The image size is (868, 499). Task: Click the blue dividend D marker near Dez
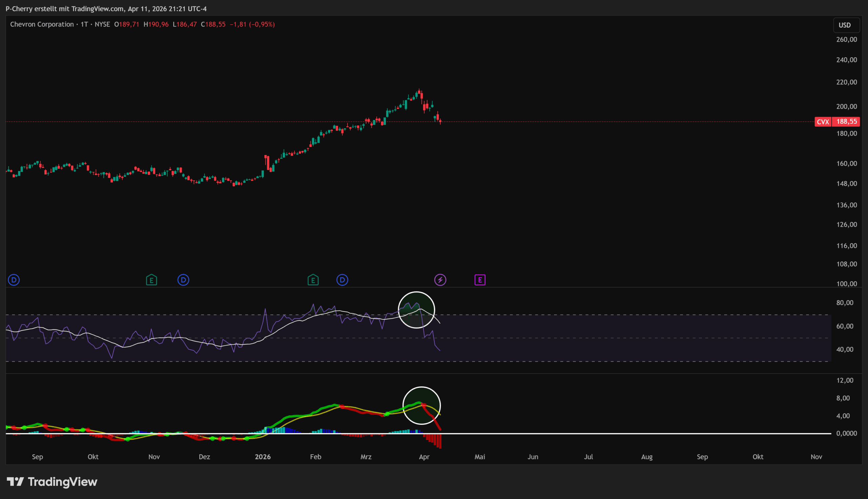coord(183,280)
